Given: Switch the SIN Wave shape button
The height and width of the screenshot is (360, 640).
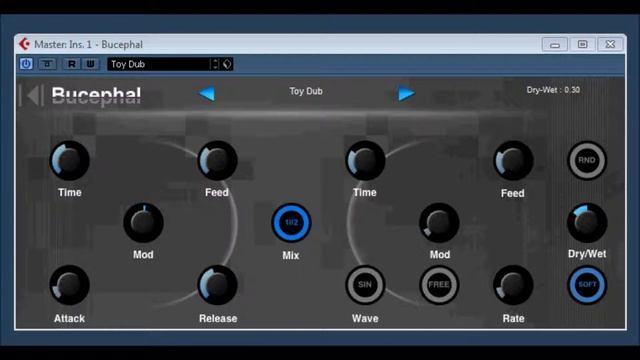Looking at the screenshot, I should tap(365, 285).
